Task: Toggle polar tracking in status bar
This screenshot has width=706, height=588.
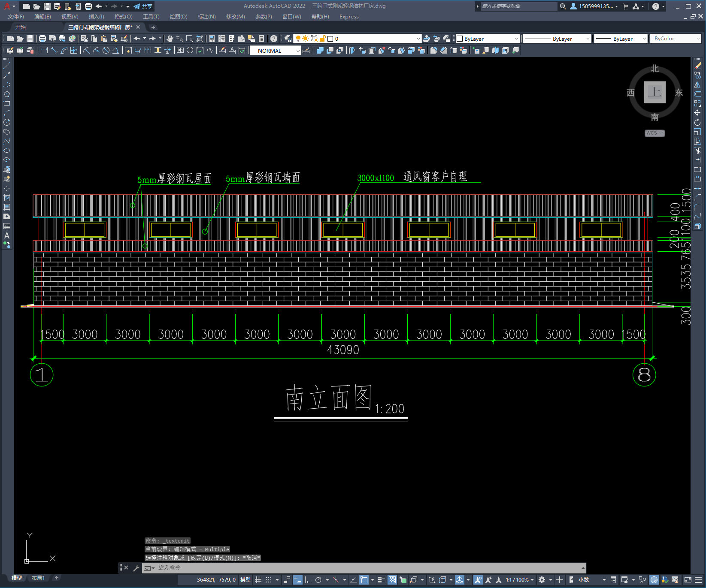Action: click(x=318, y=580)
